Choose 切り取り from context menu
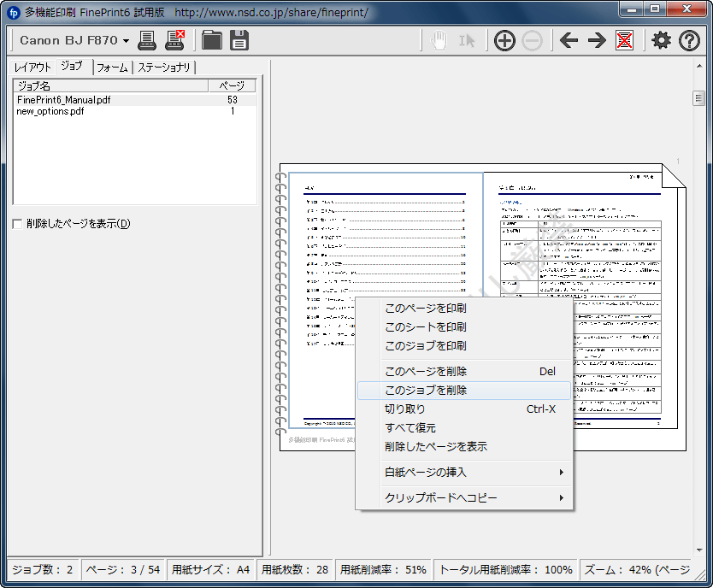The width and height of the screenshot is (713, 588). 464,409
